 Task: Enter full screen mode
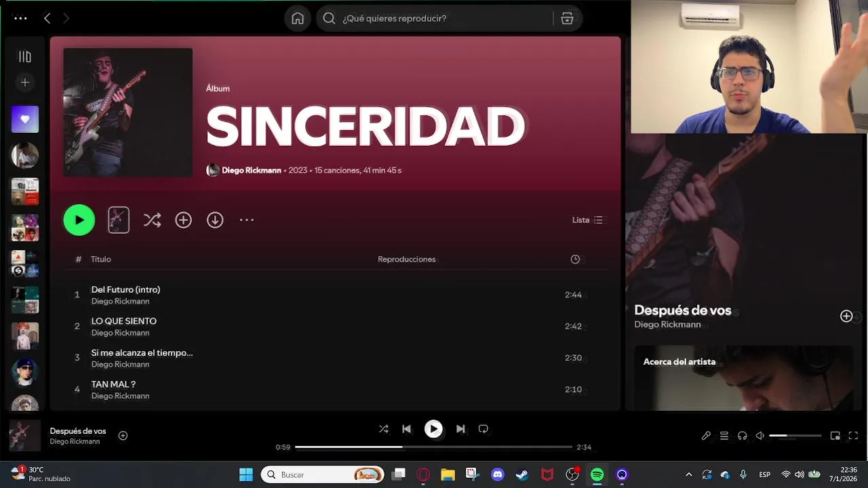(854, 436)
